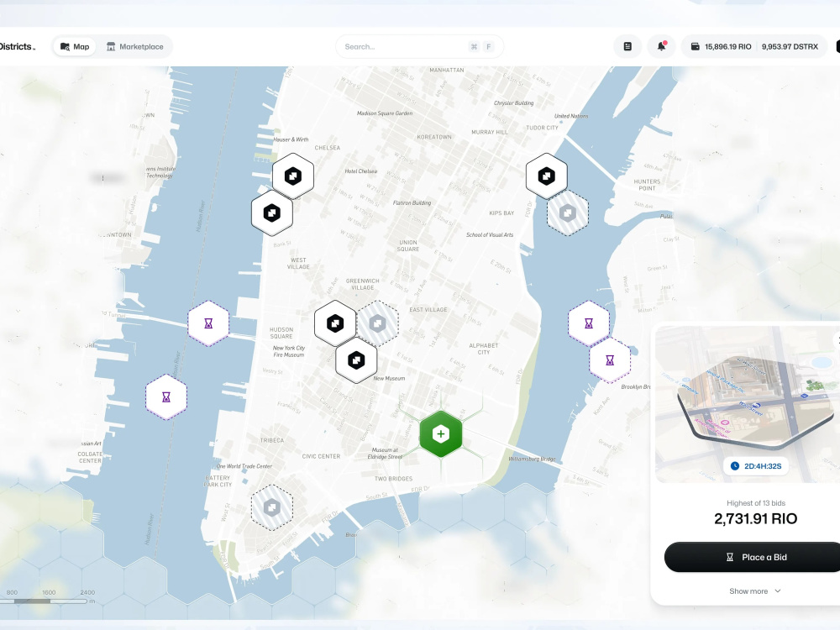The height and width of the screenshot is (630, 840).
Task: Focus the Search input field
Action: tap(419, 46)
